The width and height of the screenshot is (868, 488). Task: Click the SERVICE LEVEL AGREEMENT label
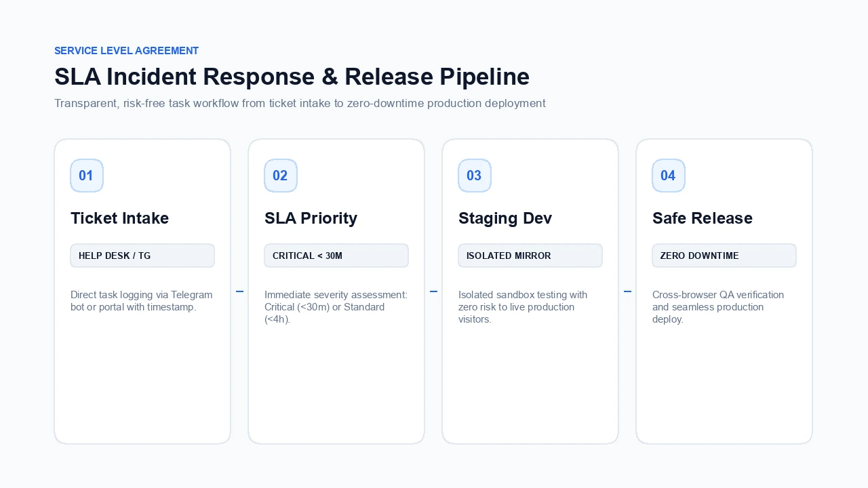[x=127, y=51]
